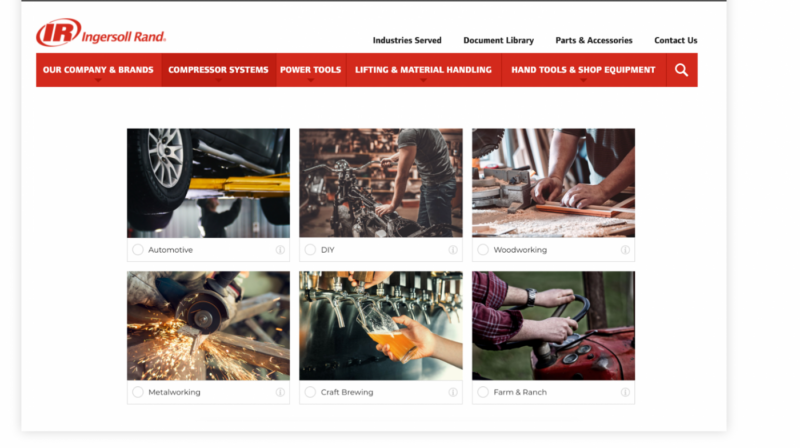
Task: Show info icon for Metalworking
Action: coord(280,392)
